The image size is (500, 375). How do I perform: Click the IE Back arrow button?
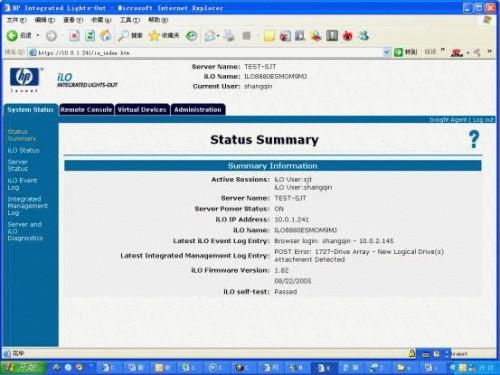tap(12, 35)
